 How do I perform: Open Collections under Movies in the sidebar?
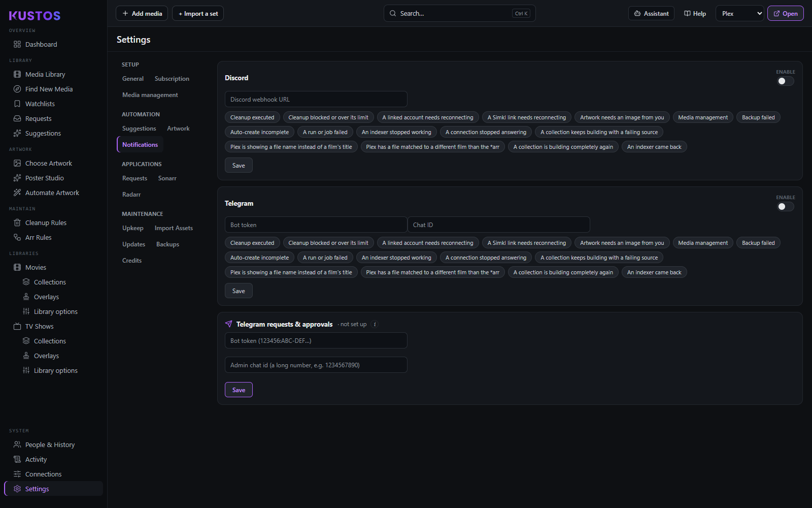pyautogui.click(x=50, y=282)
